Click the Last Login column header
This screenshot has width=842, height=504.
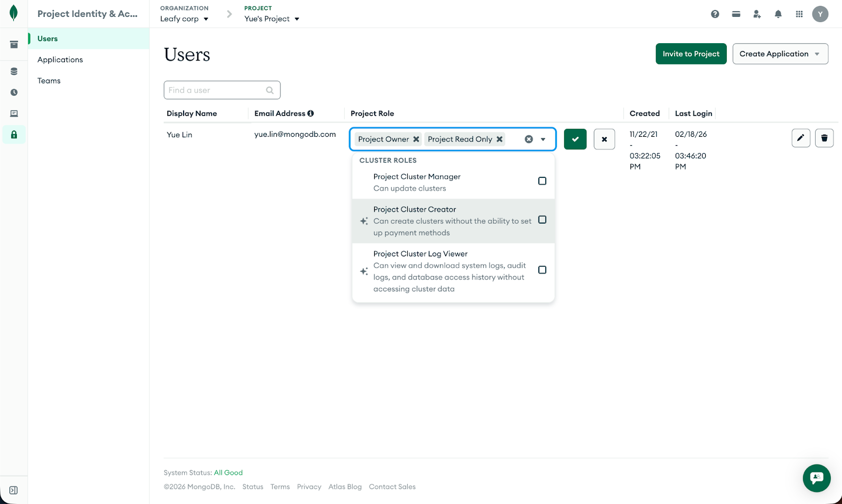(x=694, y=113)
